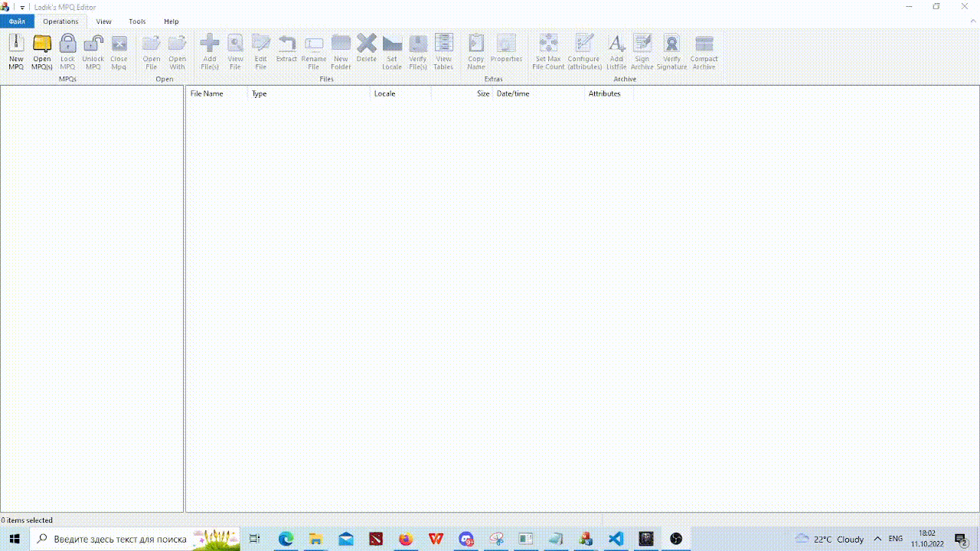980x551 pixels.
Task: Show hidden system tray icons
Action: [x=877, y=539]
